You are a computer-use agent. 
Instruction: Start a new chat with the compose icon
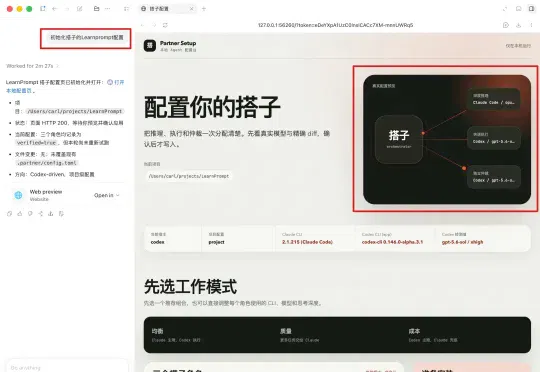(80, 9)
